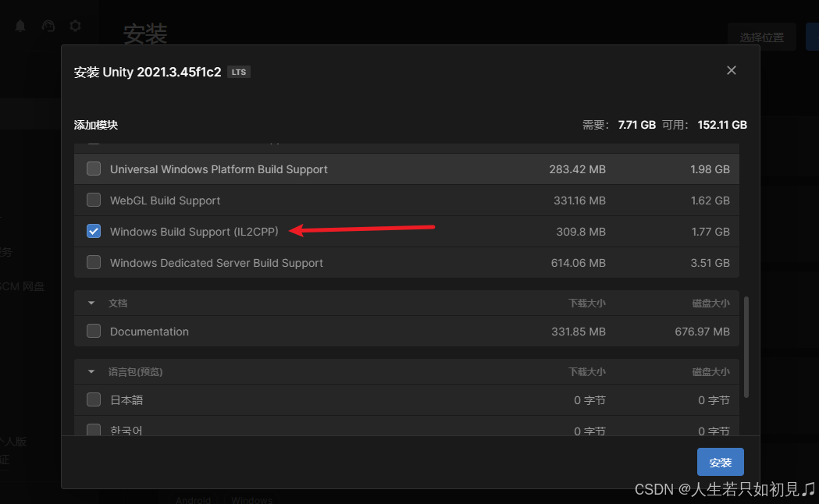Check Universal Windows Platform Build Support

94,169
